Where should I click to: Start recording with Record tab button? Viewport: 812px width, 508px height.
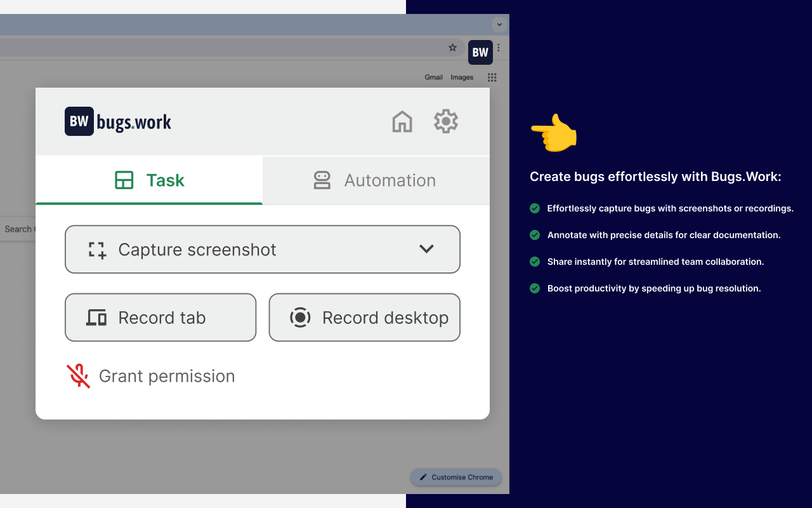(160, 317)
